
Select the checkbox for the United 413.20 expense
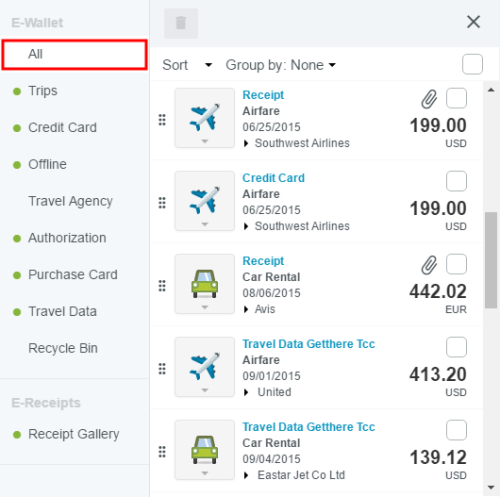[x=456, y=347]
